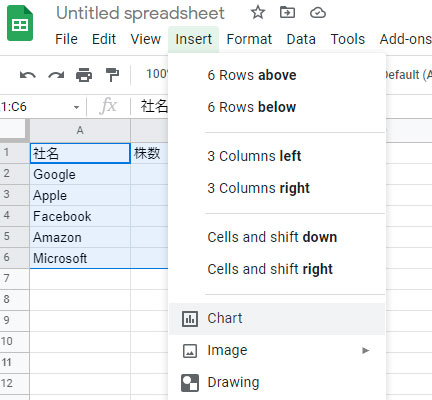Open the Tools menu
This screenshot has height=400, width=432.
(x=348, y=39)
